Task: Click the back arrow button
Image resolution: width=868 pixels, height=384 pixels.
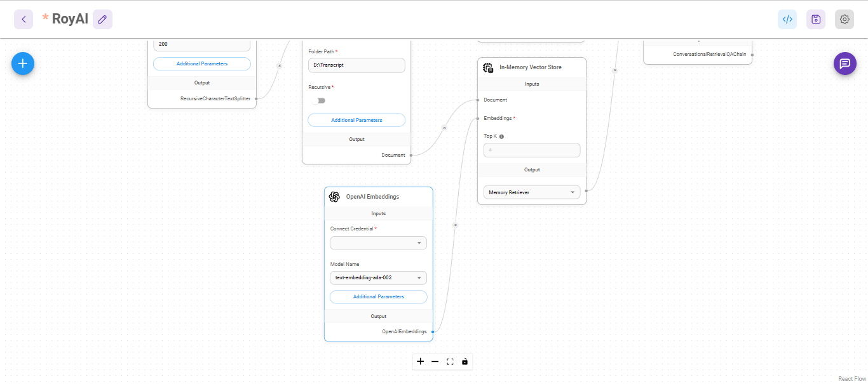Action: coord(24,19)
